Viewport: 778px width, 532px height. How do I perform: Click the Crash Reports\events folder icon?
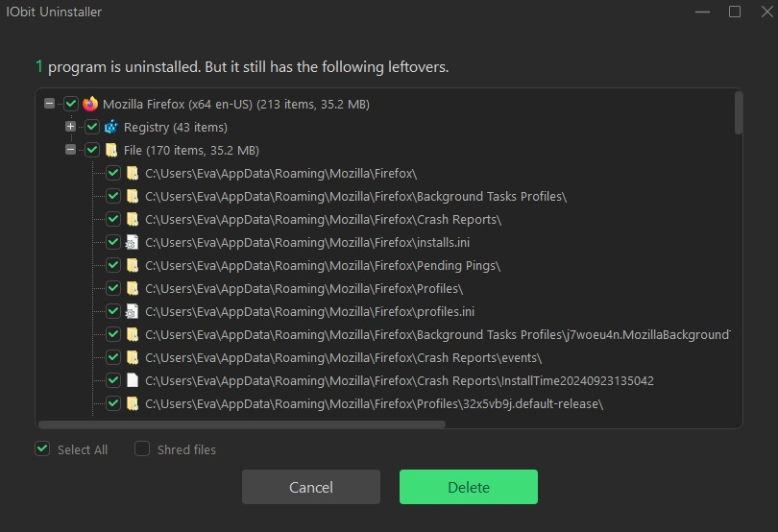(132, 357)
